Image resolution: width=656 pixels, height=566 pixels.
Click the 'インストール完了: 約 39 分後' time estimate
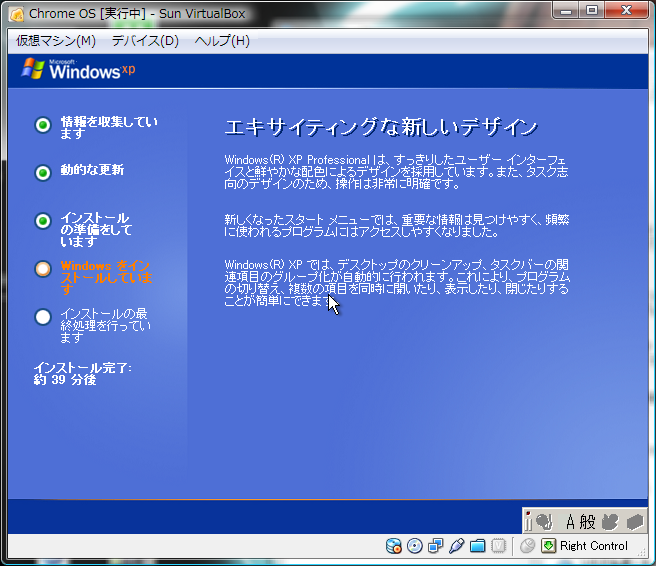[x=82, y=374]
